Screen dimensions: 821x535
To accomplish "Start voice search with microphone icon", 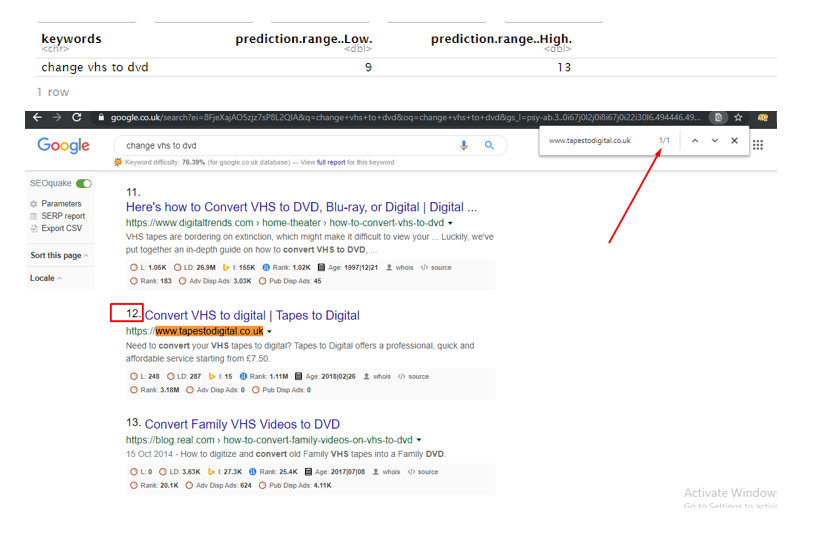I will (x=463, y=146).
